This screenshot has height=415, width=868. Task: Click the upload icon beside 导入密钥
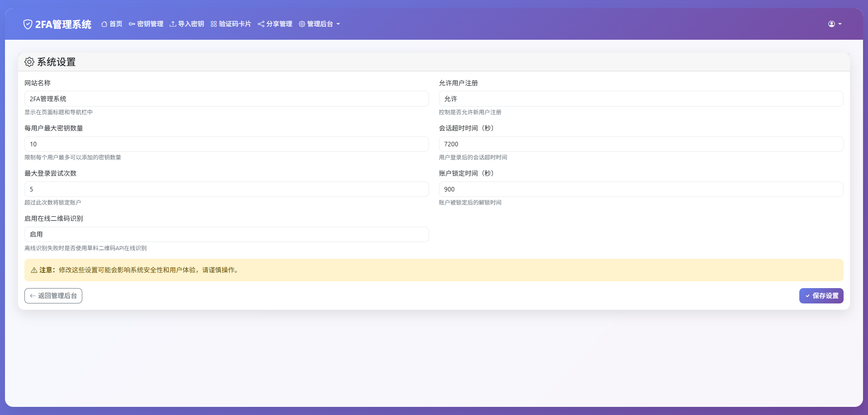pos(172,24)
